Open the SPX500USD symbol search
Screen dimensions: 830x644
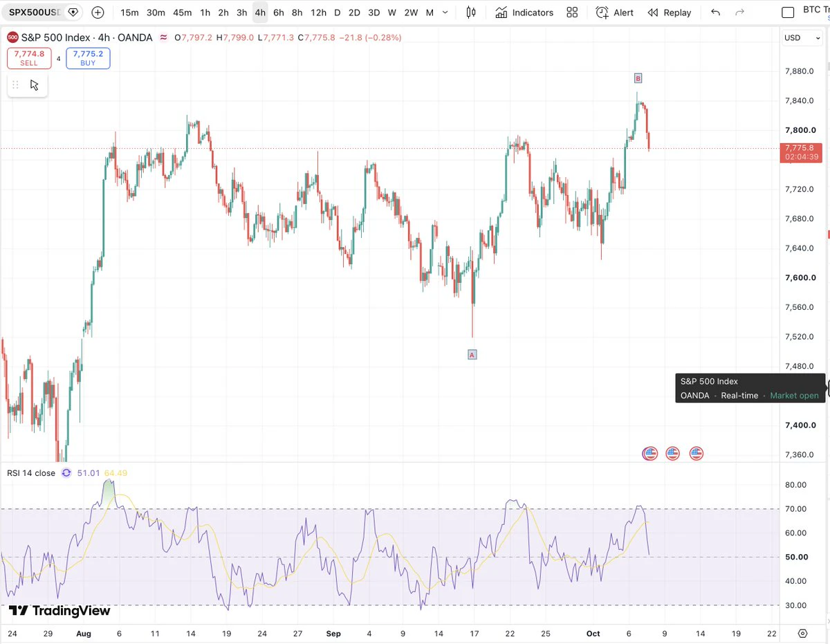coord(35,12)
